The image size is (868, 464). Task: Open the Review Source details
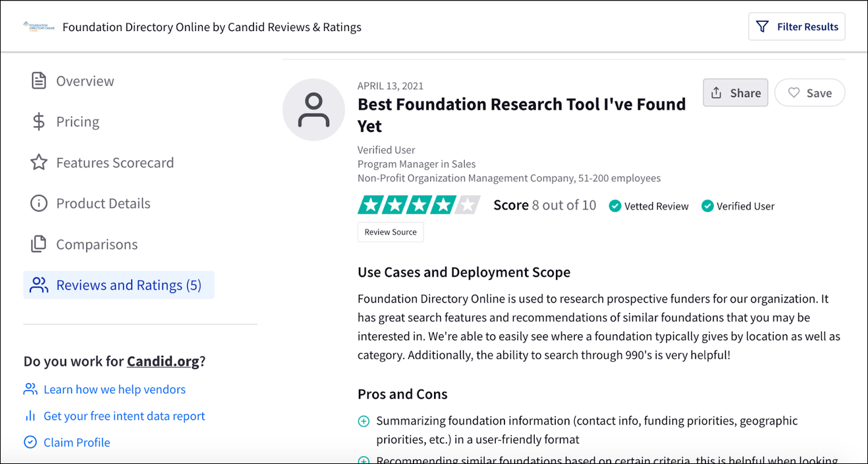[390, 231]
